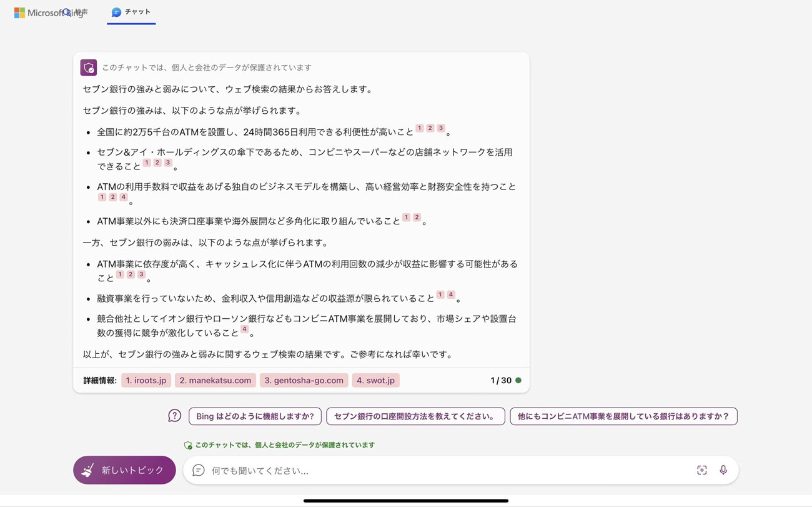
Task: Select suggestion about 他にもコンビニATM事業
Action: [623, 416]
